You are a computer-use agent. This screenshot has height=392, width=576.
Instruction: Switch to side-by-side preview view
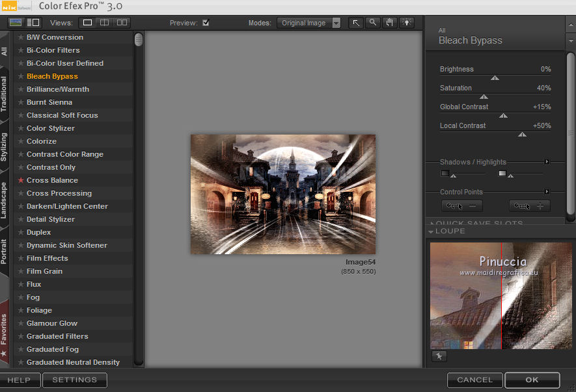pos(121,23)
